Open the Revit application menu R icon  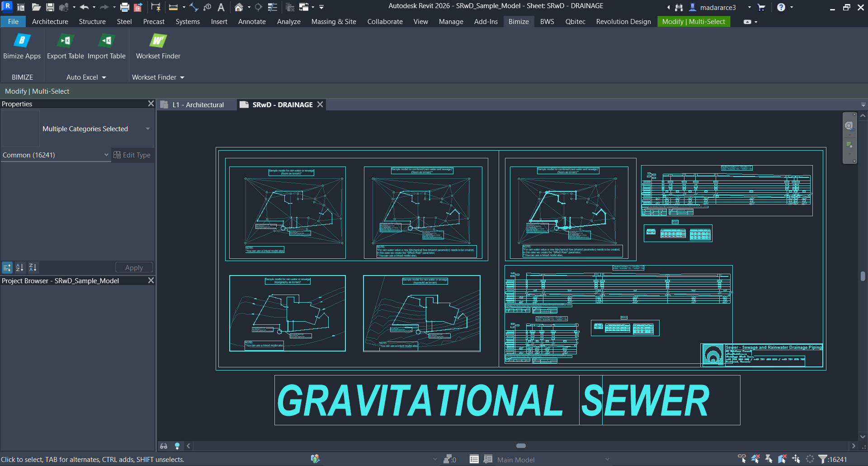pos(7,6)
